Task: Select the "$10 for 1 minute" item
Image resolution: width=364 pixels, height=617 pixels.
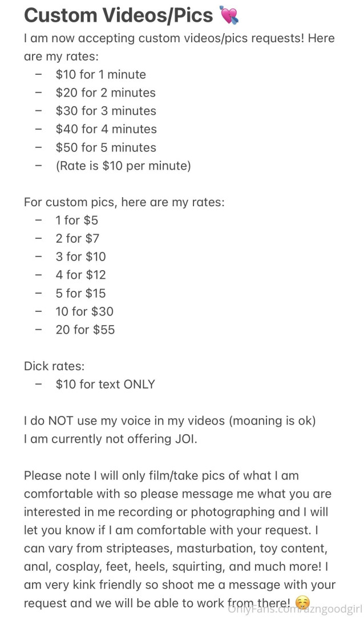Action: pos(100,74)
